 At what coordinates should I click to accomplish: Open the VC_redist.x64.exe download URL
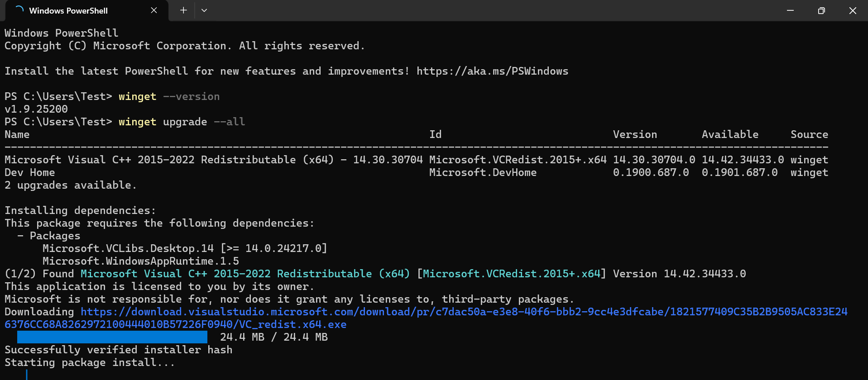coord(426,318)
